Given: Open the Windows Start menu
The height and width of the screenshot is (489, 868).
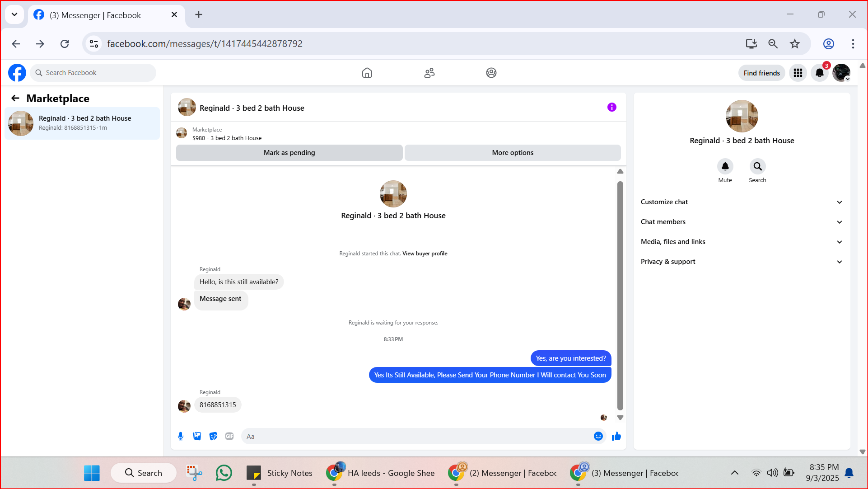Looking at the screenshot, I should 92,473.
